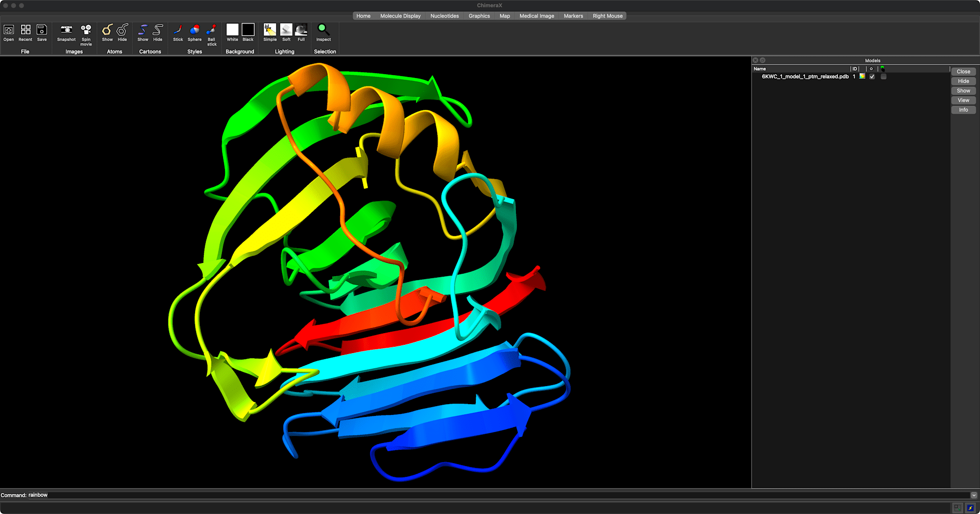Open the Medical Image tab
The height and width of the screenshot is (514, 980).
(537, 16)
